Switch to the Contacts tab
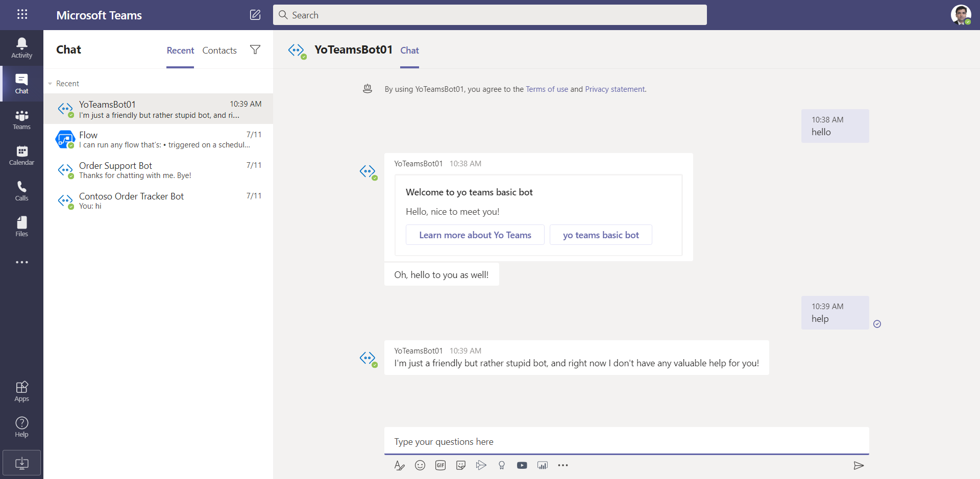 tap(219, 51)
